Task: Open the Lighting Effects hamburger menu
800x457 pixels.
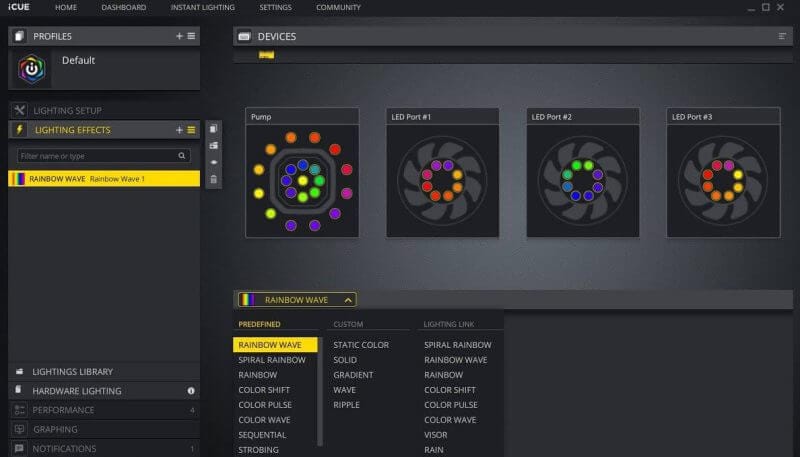Action: pos(191,130)
